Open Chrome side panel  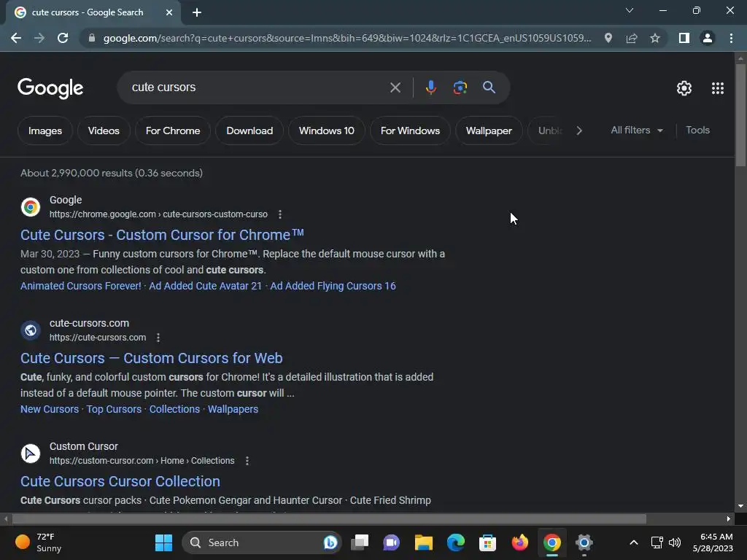point(684,38)
